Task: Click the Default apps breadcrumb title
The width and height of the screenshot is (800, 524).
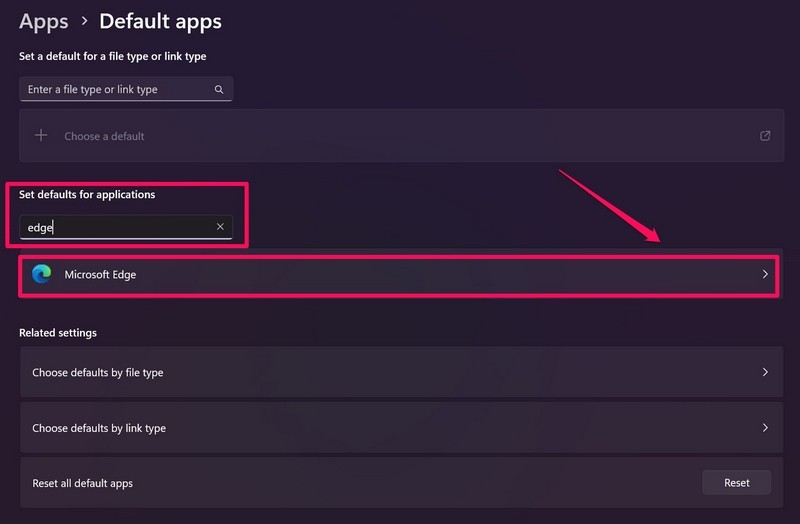Action: (x=160, y=21)
